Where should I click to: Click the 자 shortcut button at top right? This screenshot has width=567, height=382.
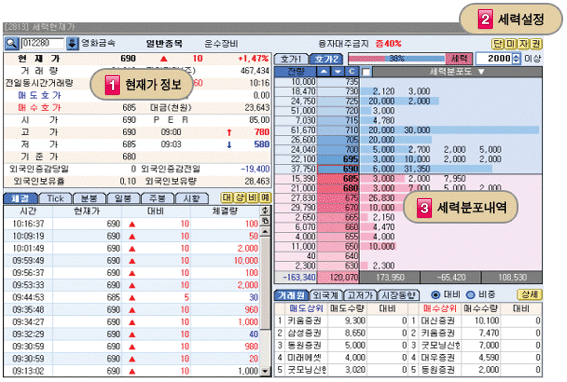click(x=523, y=44)
